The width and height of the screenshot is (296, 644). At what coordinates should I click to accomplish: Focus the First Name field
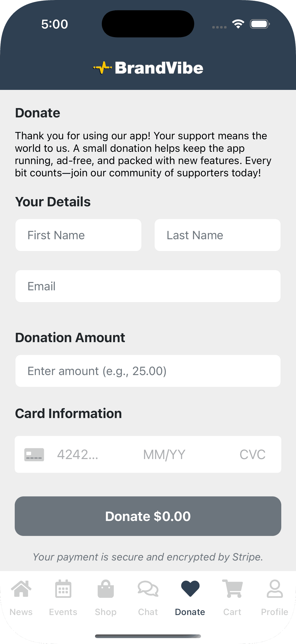pos(79,235)
